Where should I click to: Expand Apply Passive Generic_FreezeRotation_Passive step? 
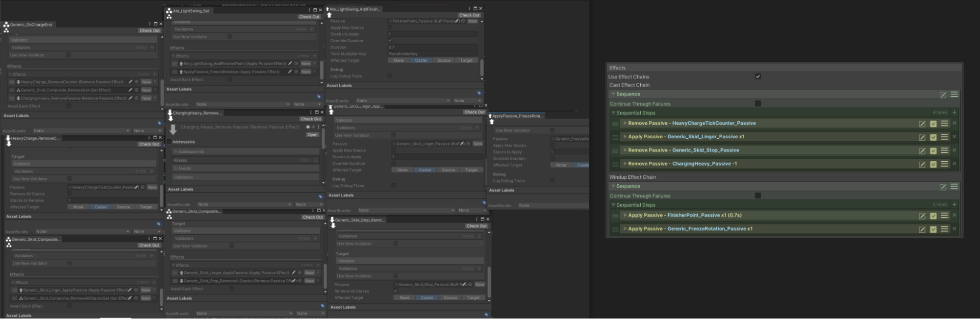(x=625, y=229)
